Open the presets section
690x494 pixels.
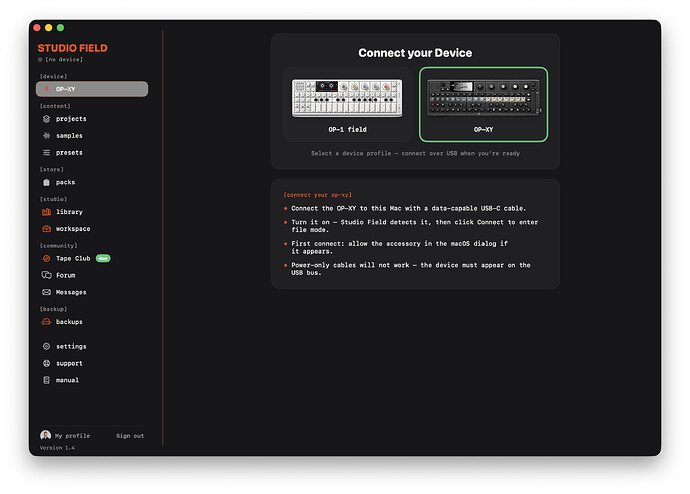click(92, 153)
